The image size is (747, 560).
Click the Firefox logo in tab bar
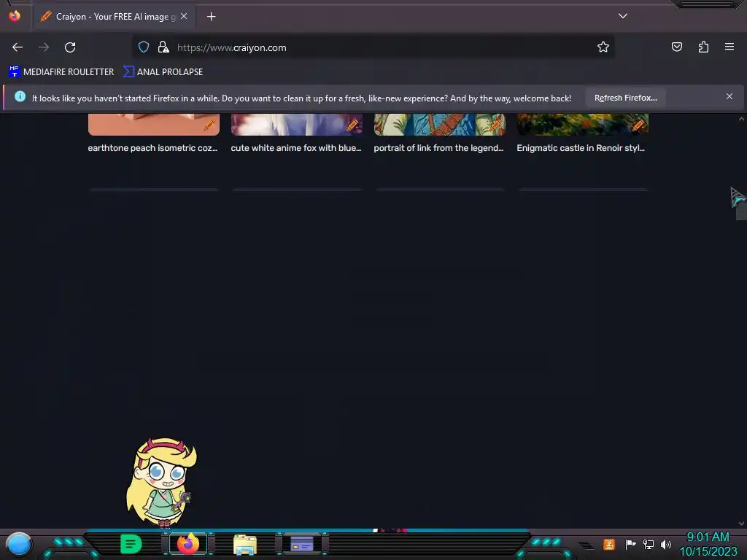[15, 16]
